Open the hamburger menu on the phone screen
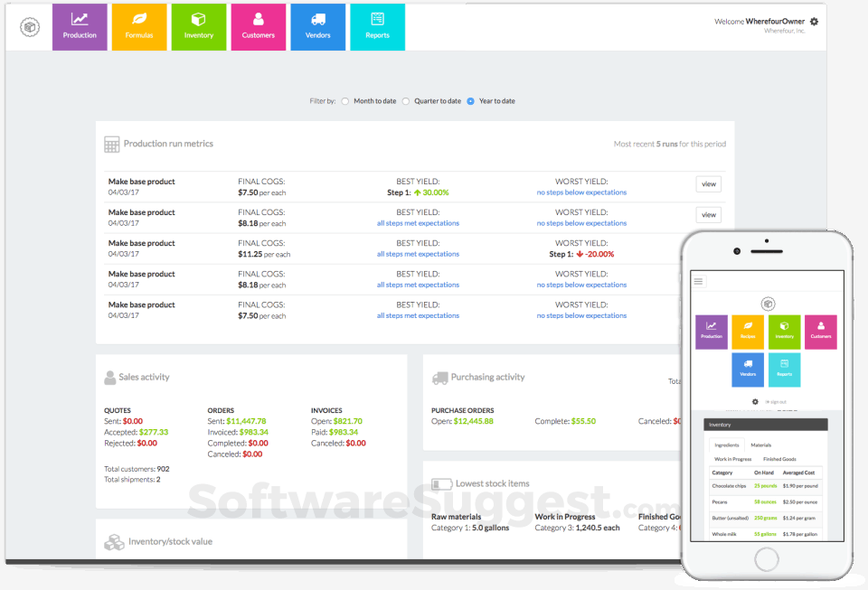 [698, 281]
